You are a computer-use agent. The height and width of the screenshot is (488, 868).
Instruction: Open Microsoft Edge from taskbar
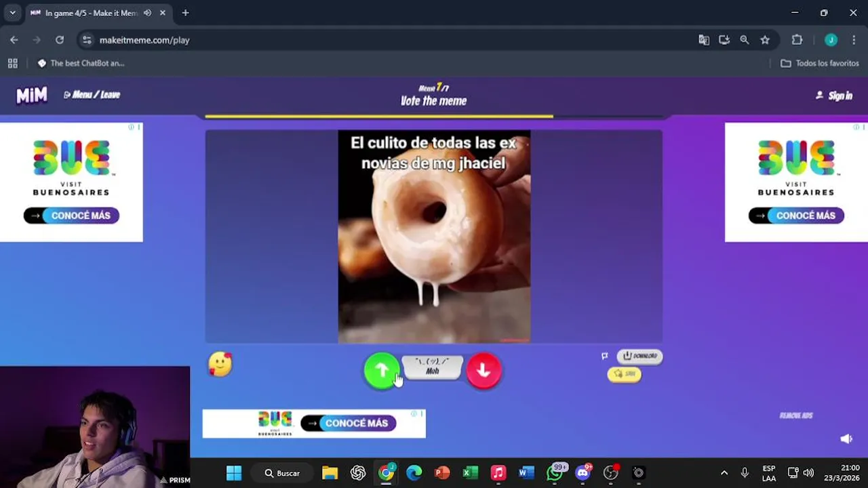pos(414,473)
